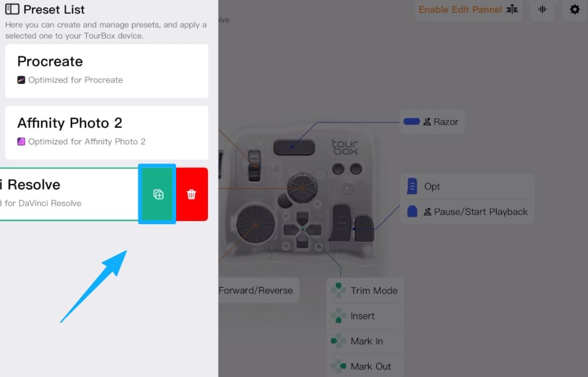
Task: Tap the green duplicate preset icon
Action: (158, 194)
